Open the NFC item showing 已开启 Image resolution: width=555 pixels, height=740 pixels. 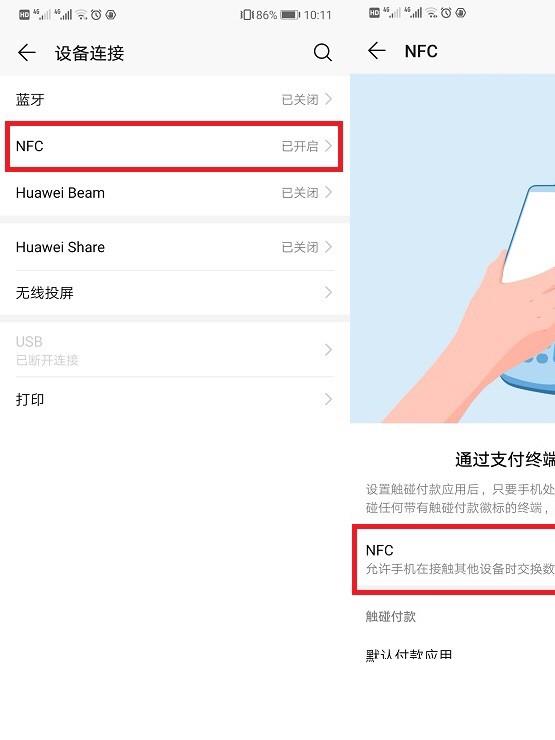pyautogui.click(x=174, y=146)
